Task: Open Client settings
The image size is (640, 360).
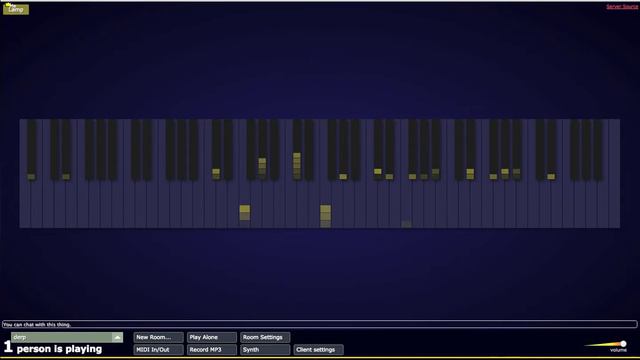Action: 318,350
